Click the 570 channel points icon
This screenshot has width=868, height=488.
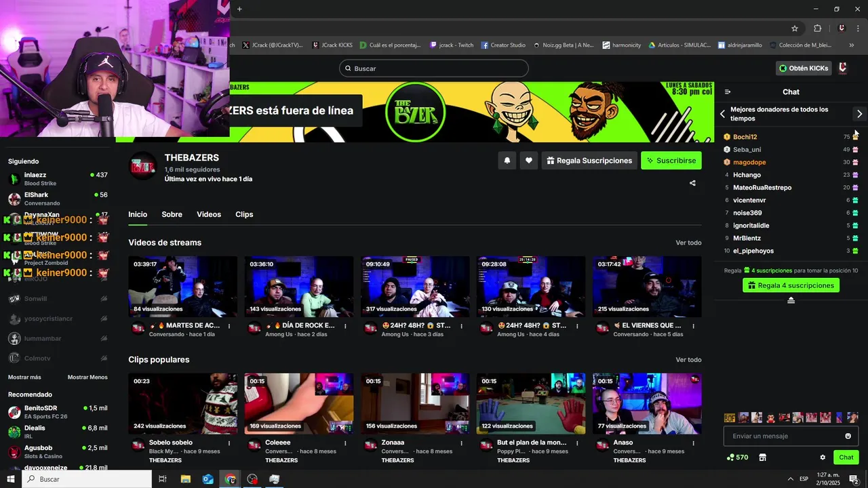pos(730,457)
